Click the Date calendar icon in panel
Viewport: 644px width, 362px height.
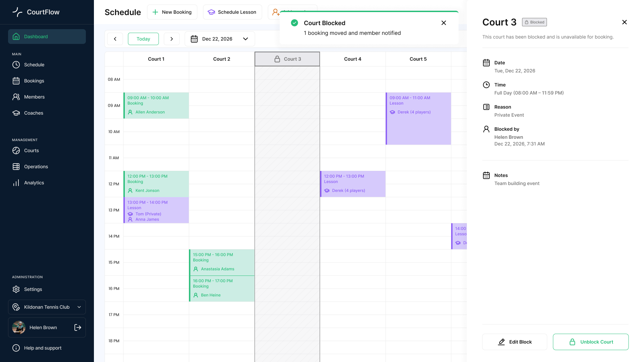(x=486, y=63)
